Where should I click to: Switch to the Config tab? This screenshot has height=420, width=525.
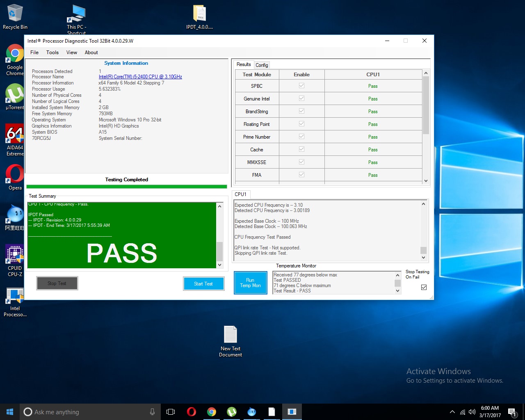coord(262,65)
